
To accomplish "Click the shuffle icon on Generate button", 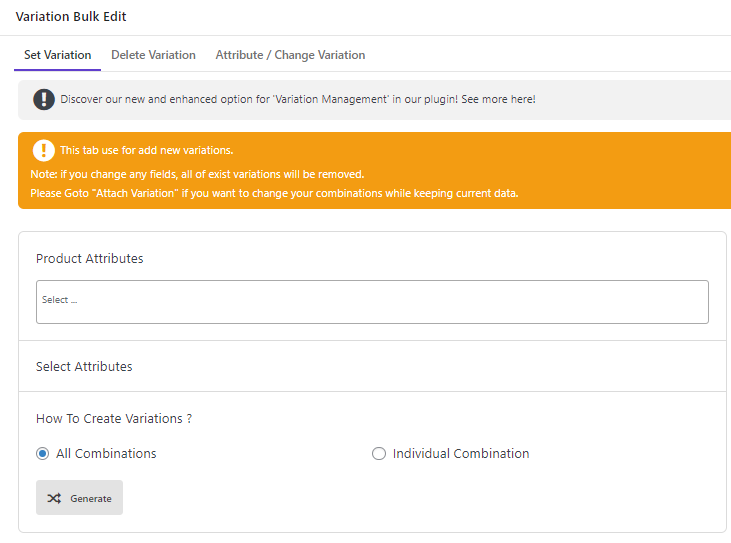I will coord(54,498).
